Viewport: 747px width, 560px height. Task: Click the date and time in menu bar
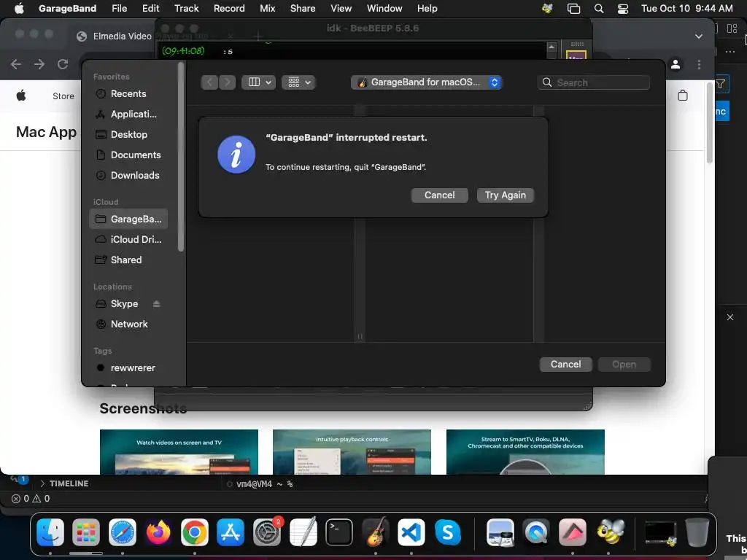[686, 8]
